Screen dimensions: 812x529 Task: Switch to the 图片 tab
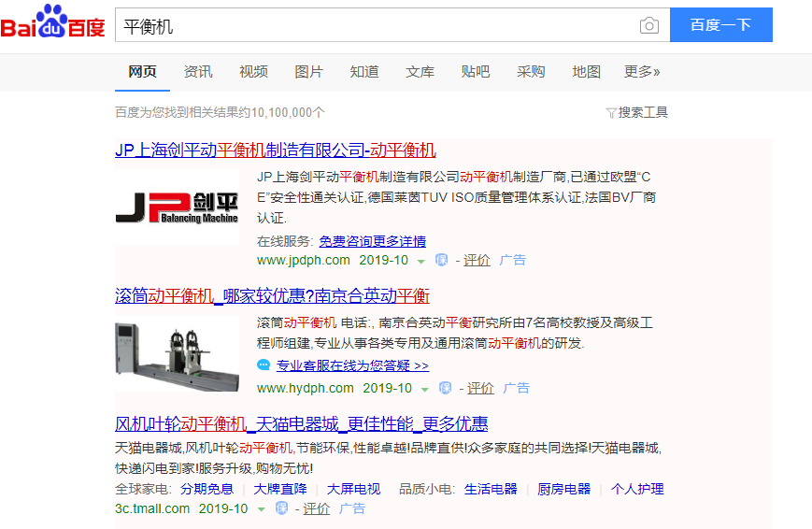[x=308, y=72]
